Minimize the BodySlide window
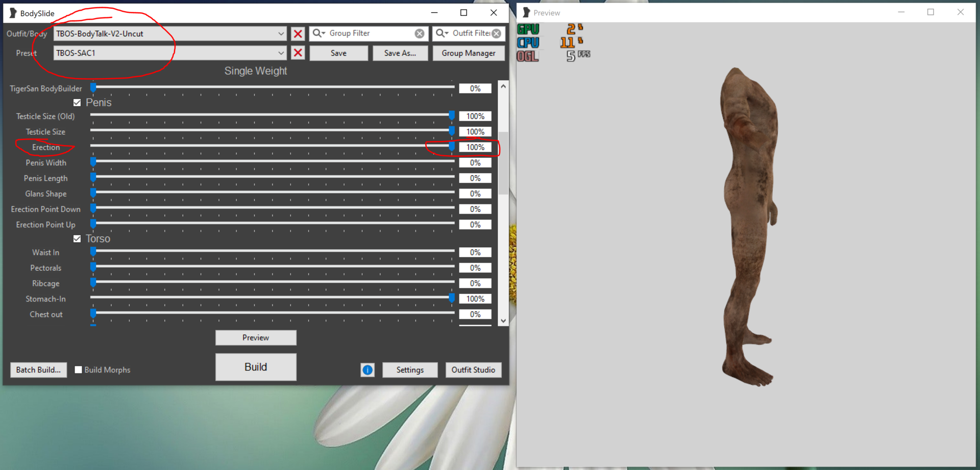 [x=434, y=13]
